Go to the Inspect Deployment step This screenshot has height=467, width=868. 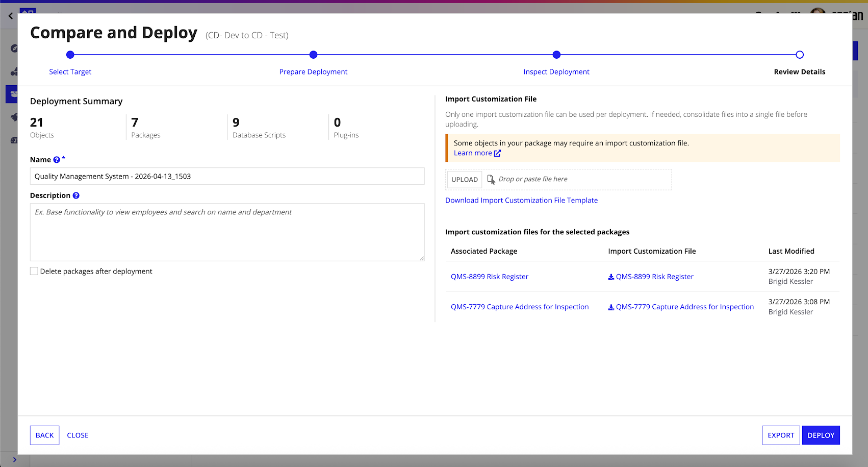(x=556, y=72)
